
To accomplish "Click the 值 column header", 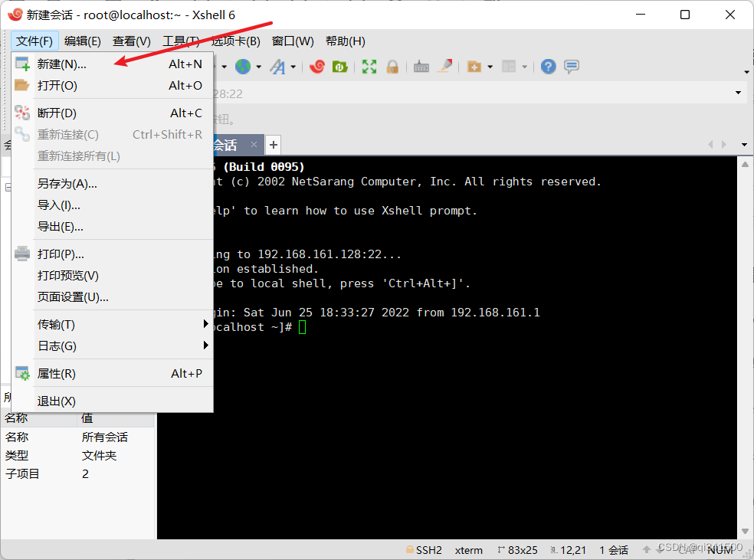I will (x=116, y=419).
